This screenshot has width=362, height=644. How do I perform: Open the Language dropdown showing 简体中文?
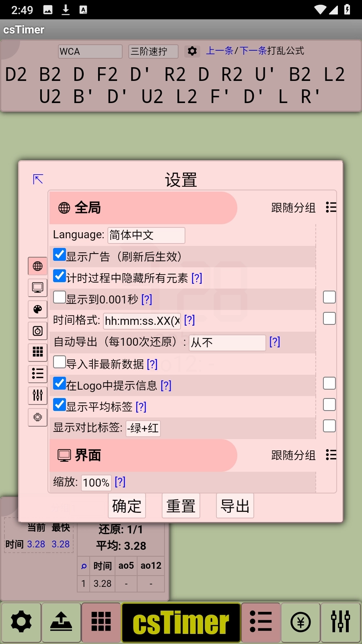pos(146,235)
